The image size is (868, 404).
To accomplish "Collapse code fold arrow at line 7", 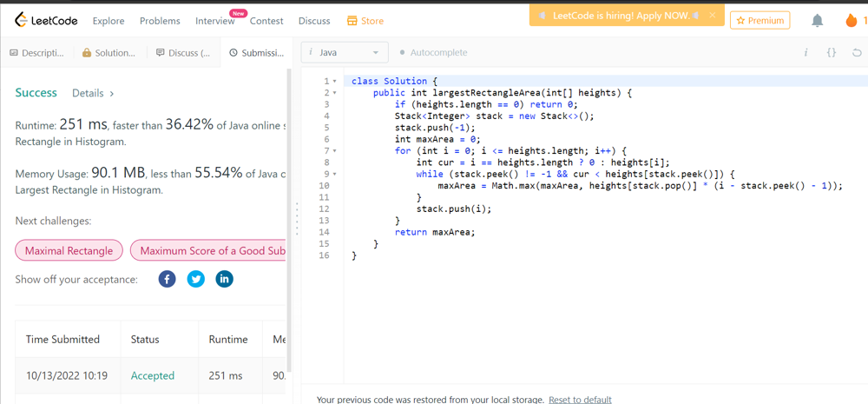I will click(335, 151).
